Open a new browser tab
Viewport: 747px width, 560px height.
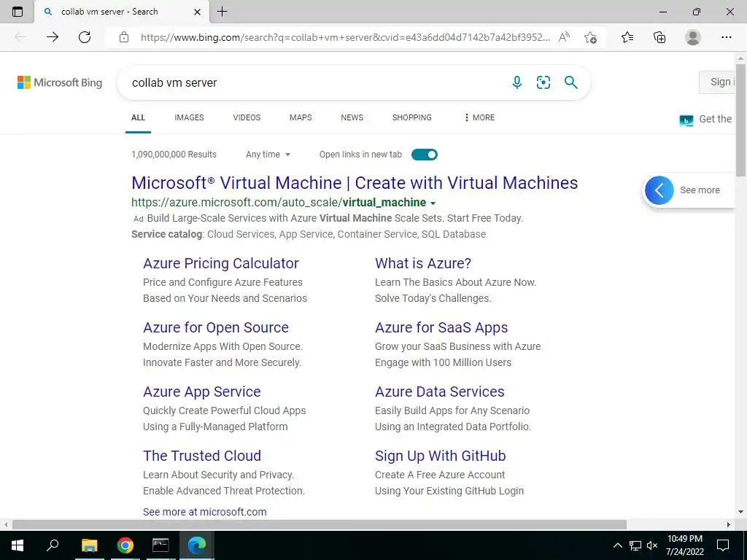(222, 12)
